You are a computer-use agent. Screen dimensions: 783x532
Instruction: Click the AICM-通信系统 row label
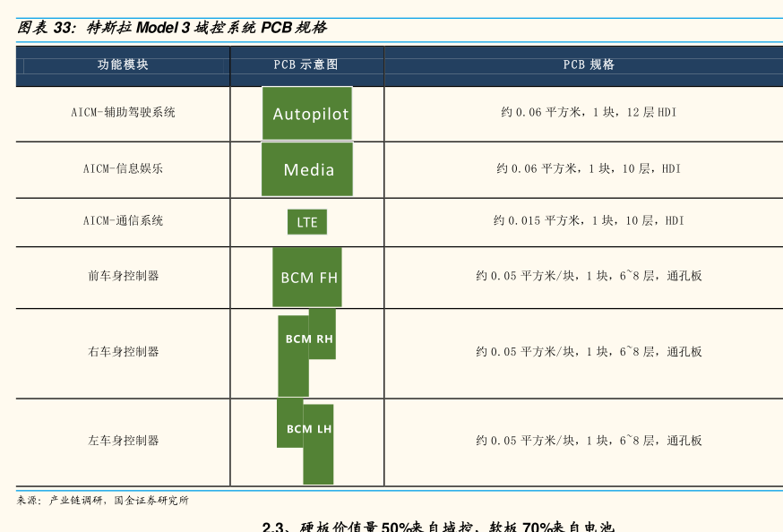pyautogui.click(x=123, y=220)
